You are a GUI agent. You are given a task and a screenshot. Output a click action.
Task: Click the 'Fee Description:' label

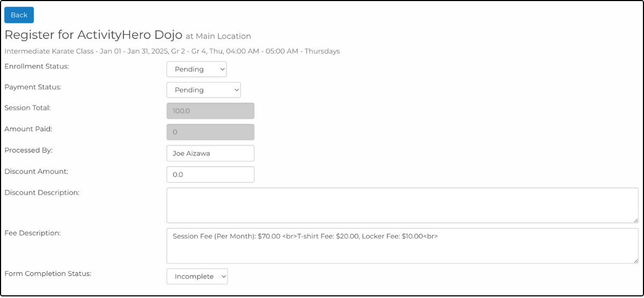coord(32,233)
